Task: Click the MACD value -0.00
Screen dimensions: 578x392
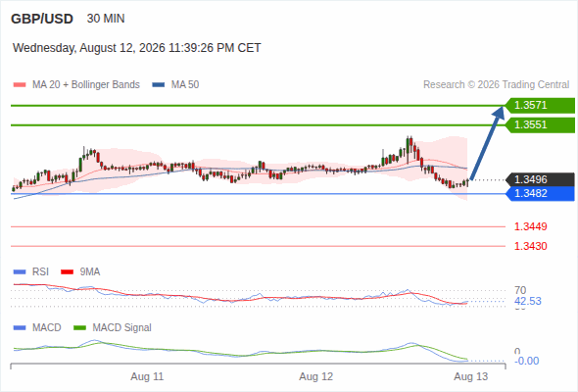Action: coord(527,361)
